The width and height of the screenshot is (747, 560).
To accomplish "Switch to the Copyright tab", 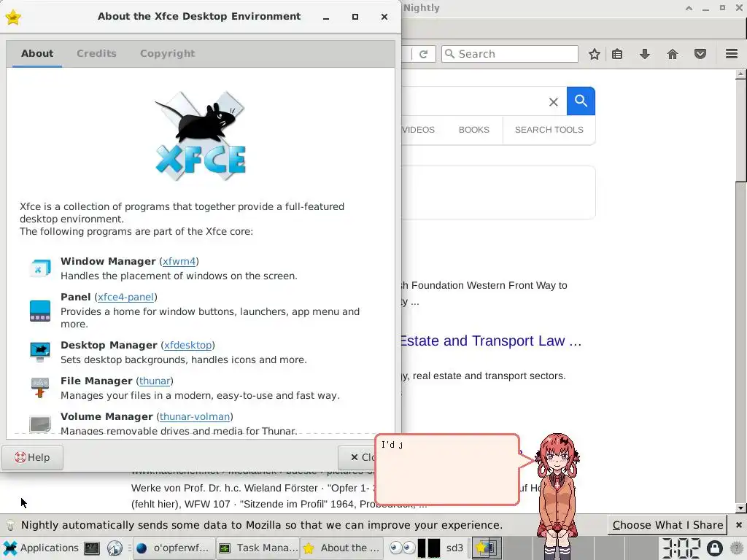I will (167, 53).
